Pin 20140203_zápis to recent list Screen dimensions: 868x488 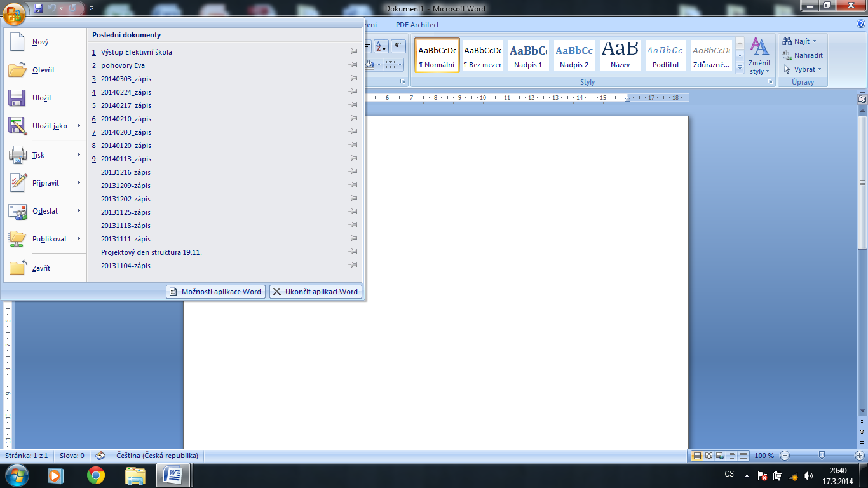point(353,132)
